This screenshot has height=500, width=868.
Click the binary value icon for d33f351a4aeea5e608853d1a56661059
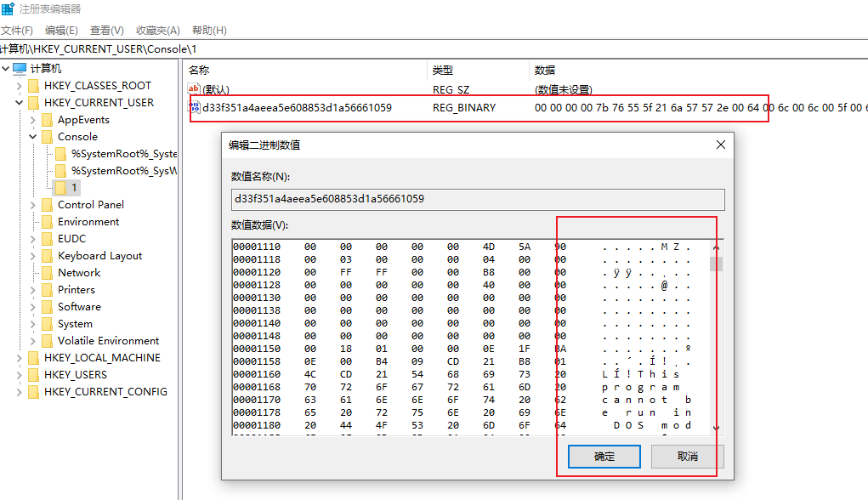click(194, 108)
